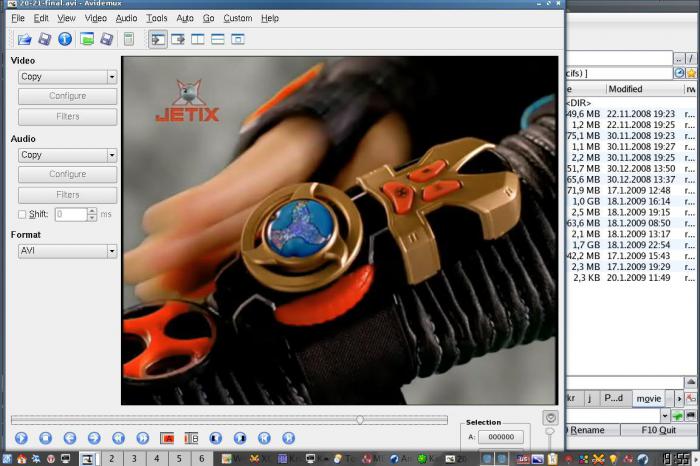The image size is (700, 466).
Task: Click the Stop playback button
Action: coord(45,438)
